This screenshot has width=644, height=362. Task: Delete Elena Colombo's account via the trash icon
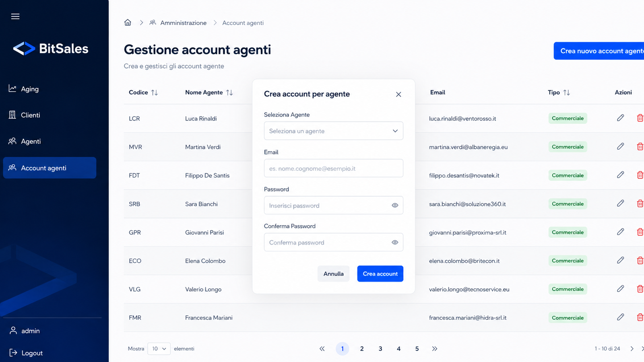point(640,261)
